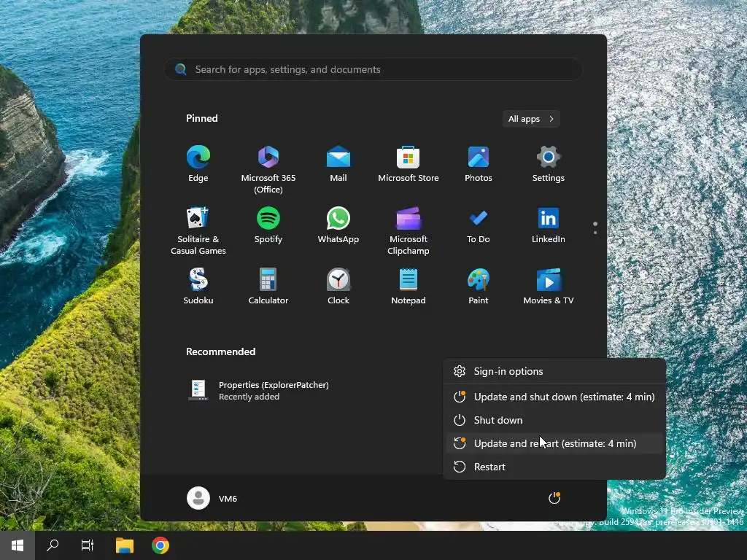Open WhatsApp
This screenshot has height=560, width=747.
(x=338, y=226)
